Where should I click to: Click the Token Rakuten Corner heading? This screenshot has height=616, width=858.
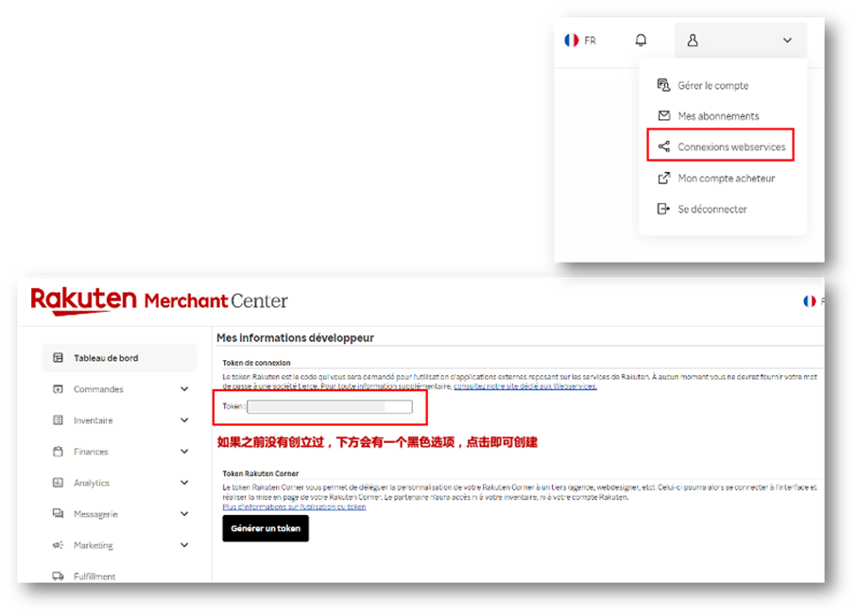click(x=261, y=473)
